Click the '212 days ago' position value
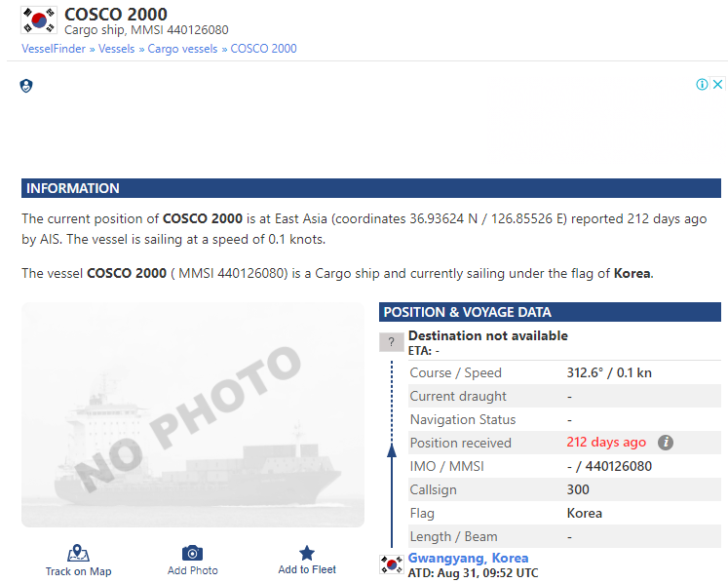This screenshot has width=728, height=583. [x=606, y=443]
